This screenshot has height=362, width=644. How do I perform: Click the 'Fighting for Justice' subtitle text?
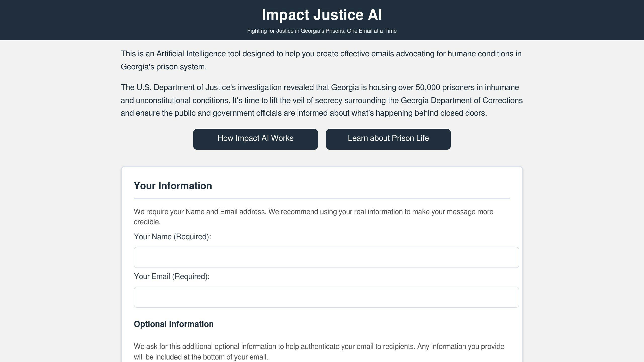[322, 30]
